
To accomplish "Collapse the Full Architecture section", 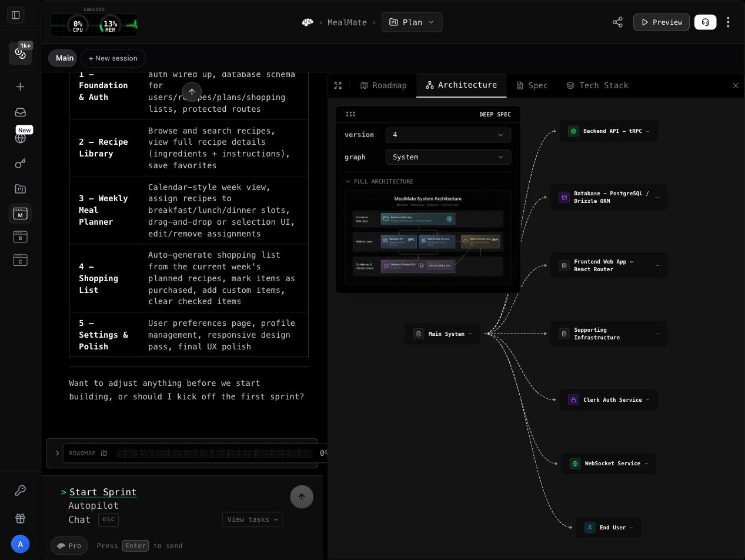I will tap(379, 182).
